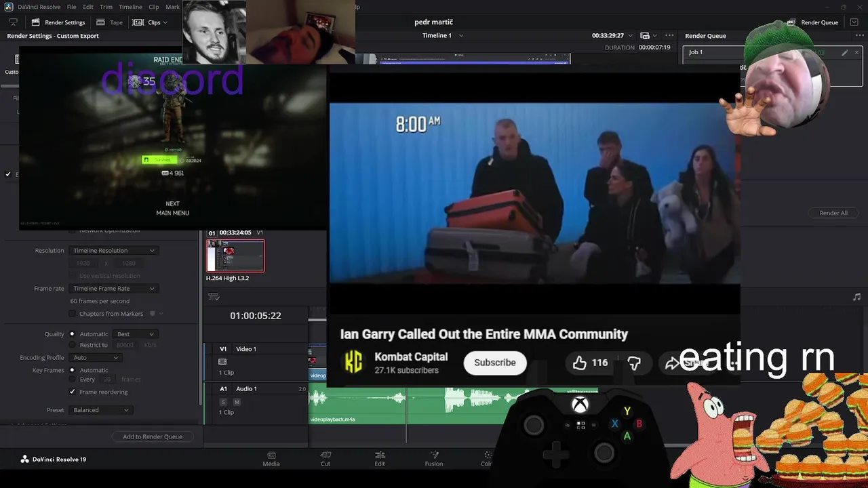Click the Video 1 track name
This screenshot has width=868, height=488.
point(246,349)
